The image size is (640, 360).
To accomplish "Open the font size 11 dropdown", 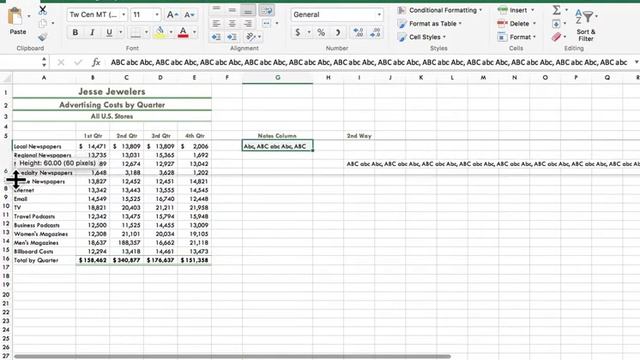I will [157, 15].
